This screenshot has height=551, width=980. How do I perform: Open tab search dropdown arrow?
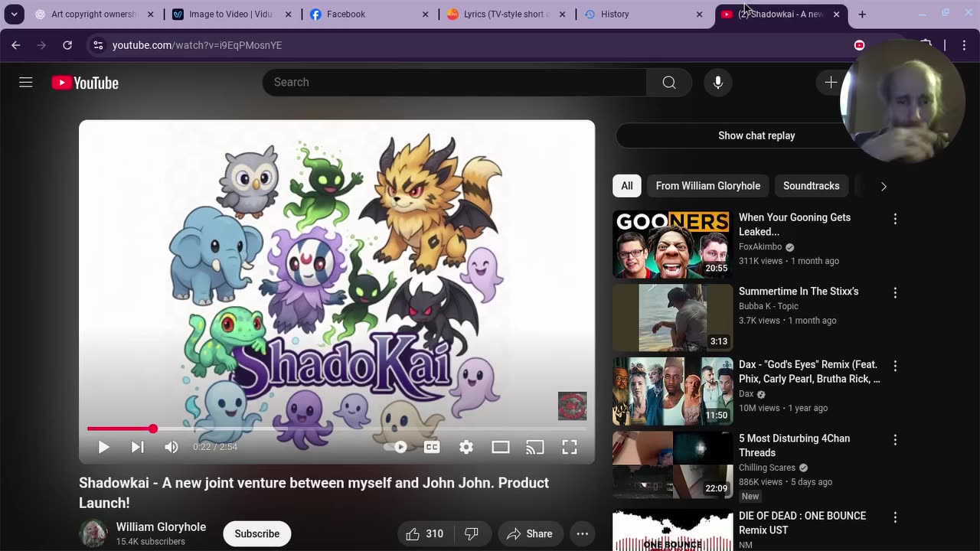click(14, 14)
